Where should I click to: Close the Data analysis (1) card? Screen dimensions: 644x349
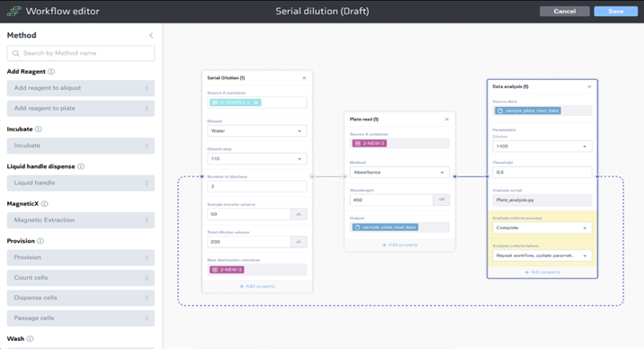589,86
